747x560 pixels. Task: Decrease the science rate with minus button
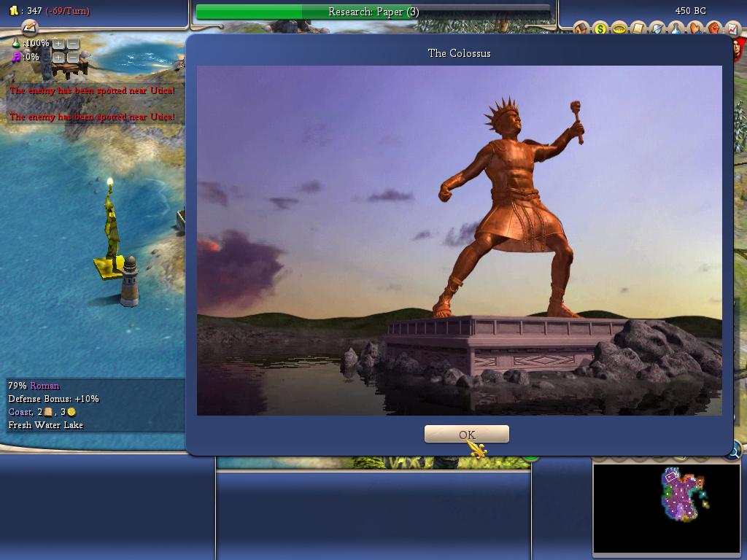[72, 44]
